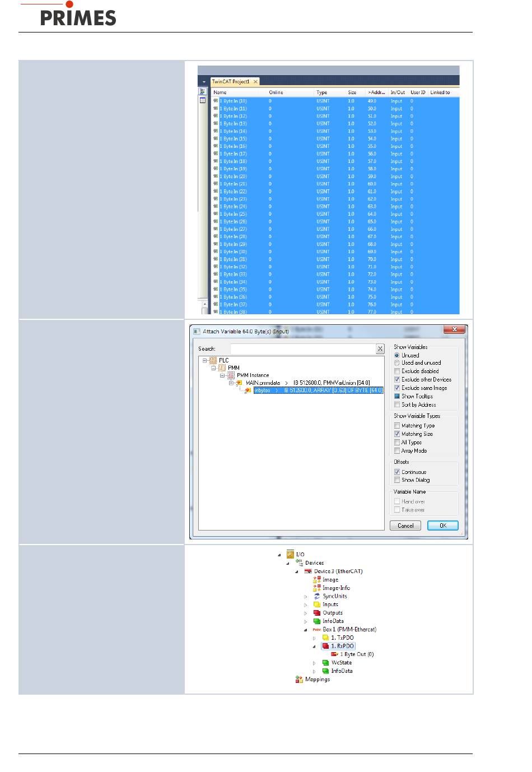This screenshot has height=772, width=532.
Task: Click the PMM project icon in dialog tree
Action: (222, 368)
